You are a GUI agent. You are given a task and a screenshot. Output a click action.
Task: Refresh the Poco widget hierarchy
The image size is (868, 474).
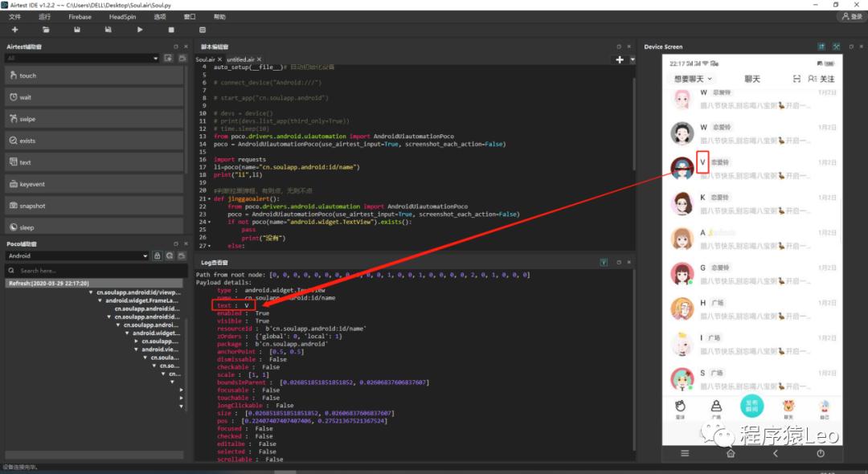[170, 255]
